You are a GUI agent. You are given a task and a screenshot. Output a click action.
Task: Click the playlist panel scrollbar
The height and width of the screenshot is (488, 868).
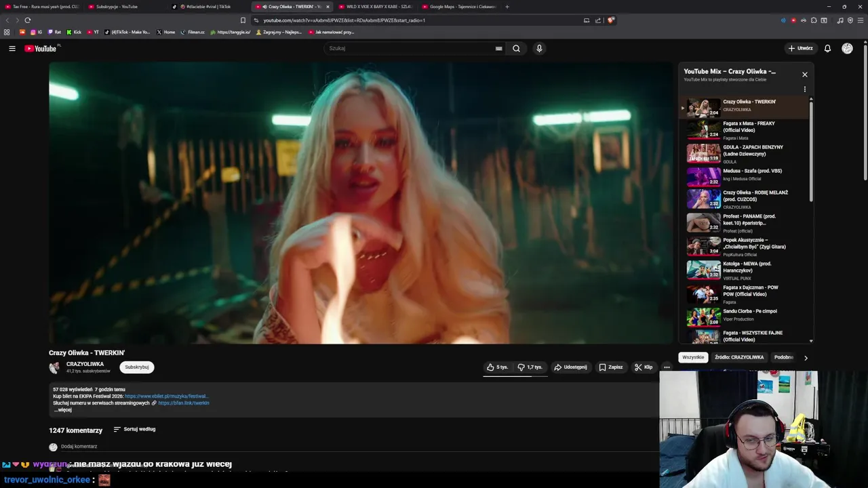(x=811, y=150)
